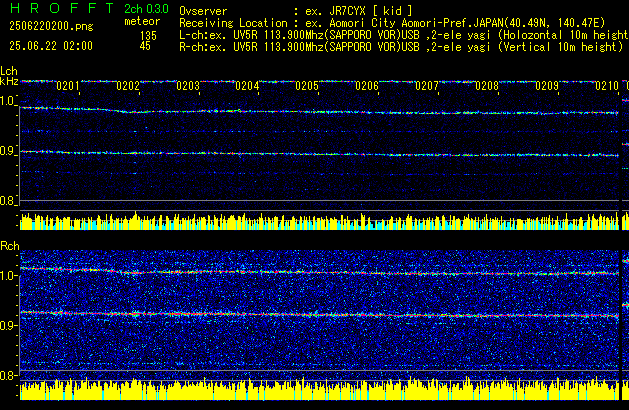Image resolution: width=629 pixels, height=410 pixels.
Task: Select the meteor count value 135
Action: (x=148, y=35)
